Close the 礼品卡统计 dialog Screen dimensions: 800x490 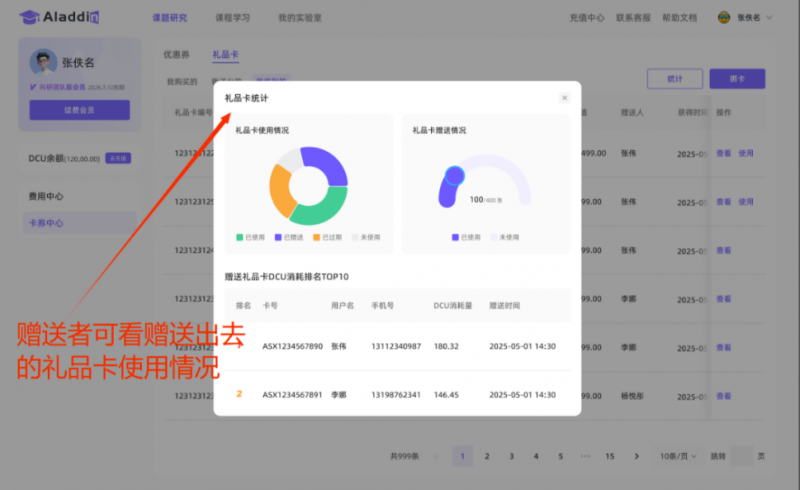pyautogui.click(x=564, y=98)
